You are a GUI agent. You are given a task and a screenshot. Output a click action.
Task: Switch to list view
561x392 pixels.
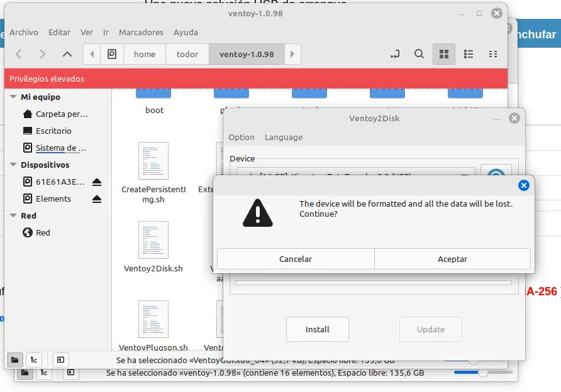pyautogui.click(x=469, y=54)
